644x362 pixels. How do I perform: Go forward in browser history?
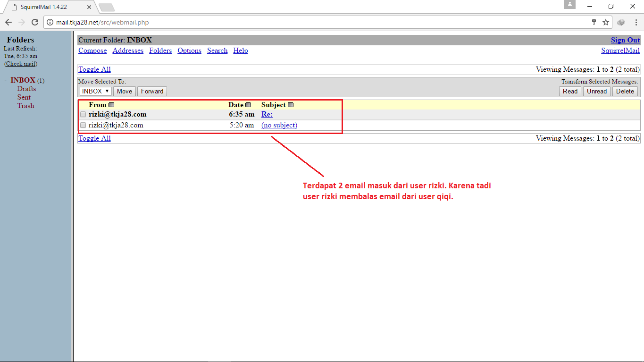pos(22,22)
